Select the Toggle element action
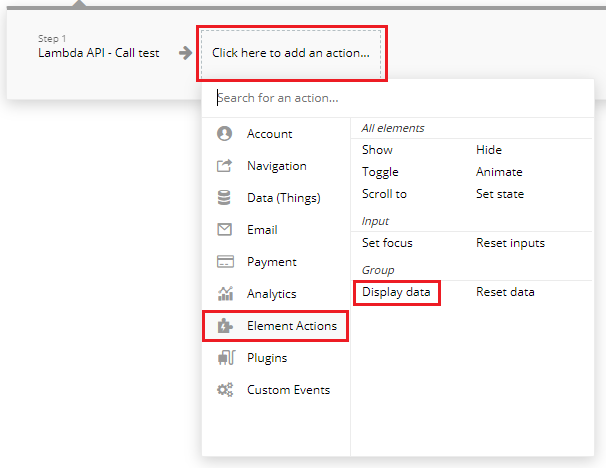 point(380,172)
